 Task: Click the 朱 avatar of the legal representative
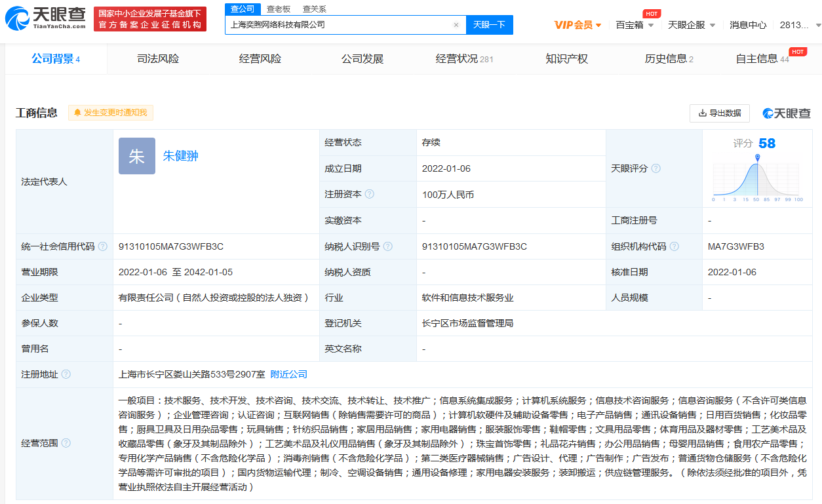[x=137, y=156]
